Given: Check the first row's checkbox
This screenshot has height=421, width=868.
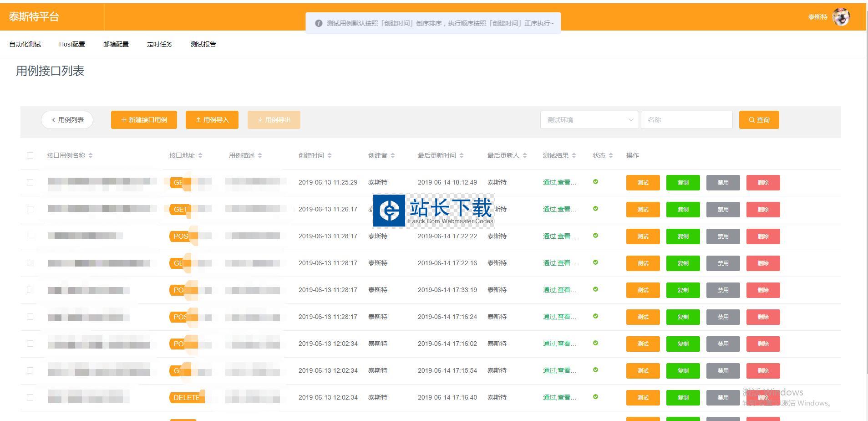Looking at the screenshot, I should [x=30, y=182].
